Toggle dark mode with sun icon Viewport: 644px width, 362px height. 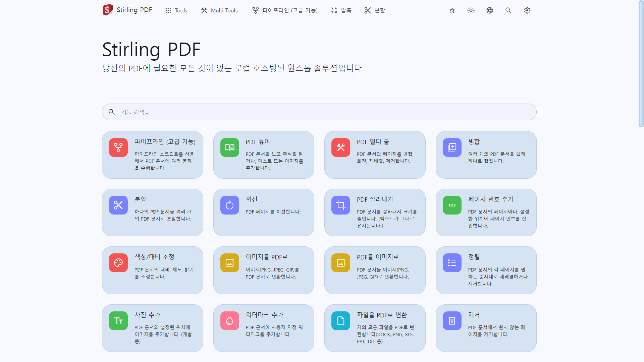pos(471,10)
